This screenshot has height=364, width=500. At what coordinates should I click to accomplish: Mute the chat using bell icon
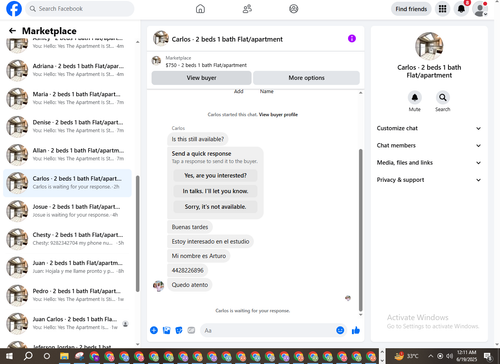click(x=415, y=97)
